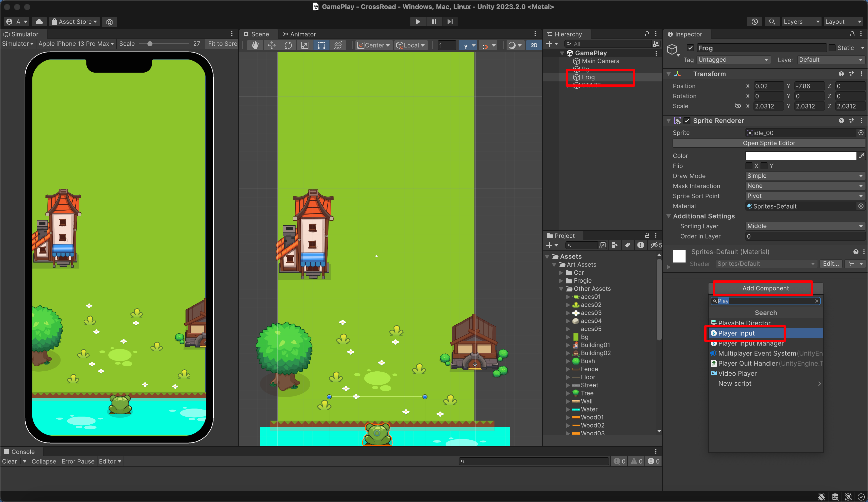Click the Project search by type icon
This screenshot has width=868, height=502.
pyautogui.click(x=615, y=245)
